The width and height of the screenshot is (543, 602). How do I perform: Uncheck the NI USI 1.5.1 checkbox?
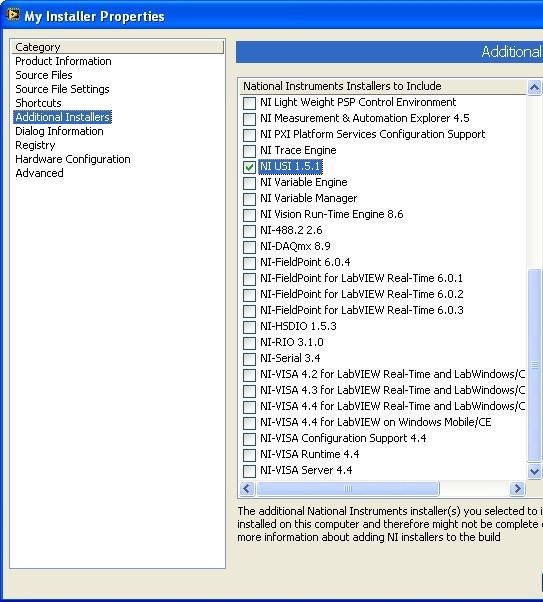click(249, 167)
